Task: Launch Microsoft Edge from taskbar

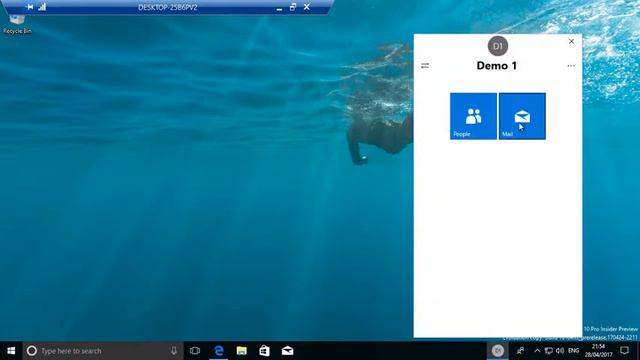Action: pyautogui.click(x=219, y=351)
